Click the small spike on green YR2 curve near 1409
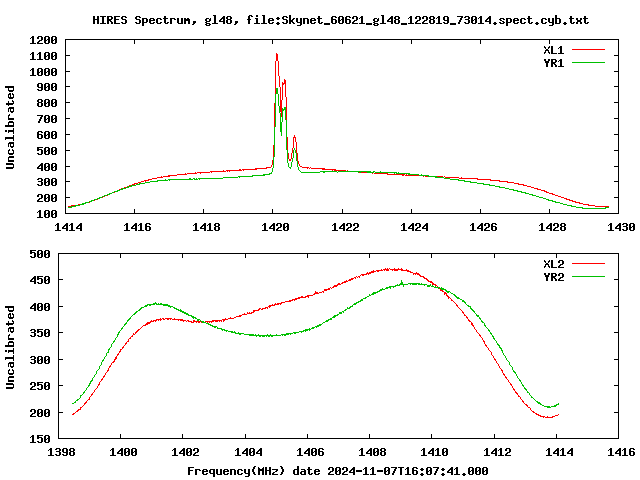 tap(402, 282)
